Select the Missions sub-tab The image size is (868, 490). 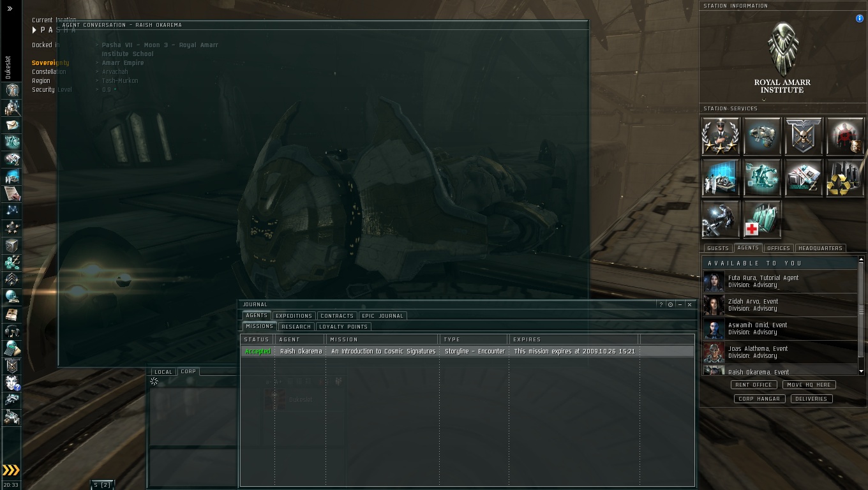click(x=259, y=326)
